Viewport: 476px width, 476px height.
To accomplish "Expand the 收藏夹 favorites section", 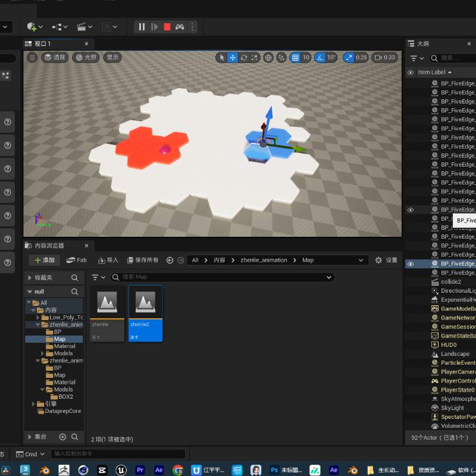I will [x=30, y=278].
